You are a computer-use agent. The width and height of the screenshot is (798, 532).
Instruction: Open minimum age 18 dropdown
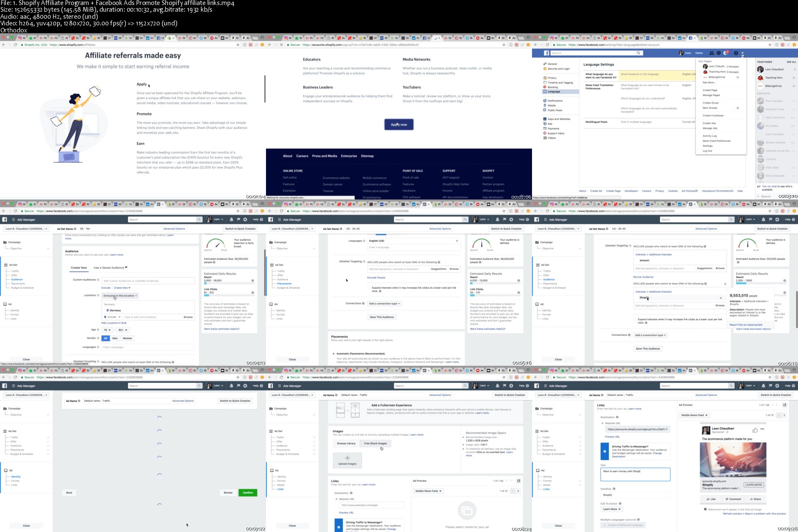pos(107,330)
